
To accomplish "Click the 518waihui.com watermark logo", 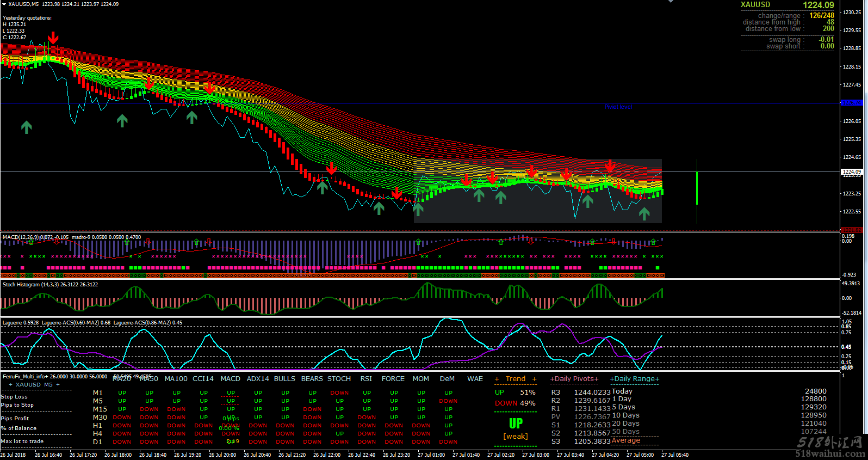I will [830, 447].
